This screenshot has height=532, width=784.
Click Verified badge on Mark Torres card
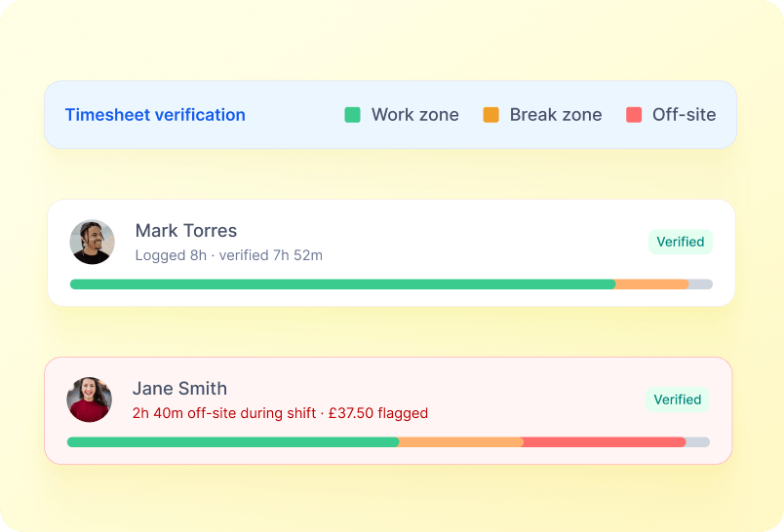[681, 242]
